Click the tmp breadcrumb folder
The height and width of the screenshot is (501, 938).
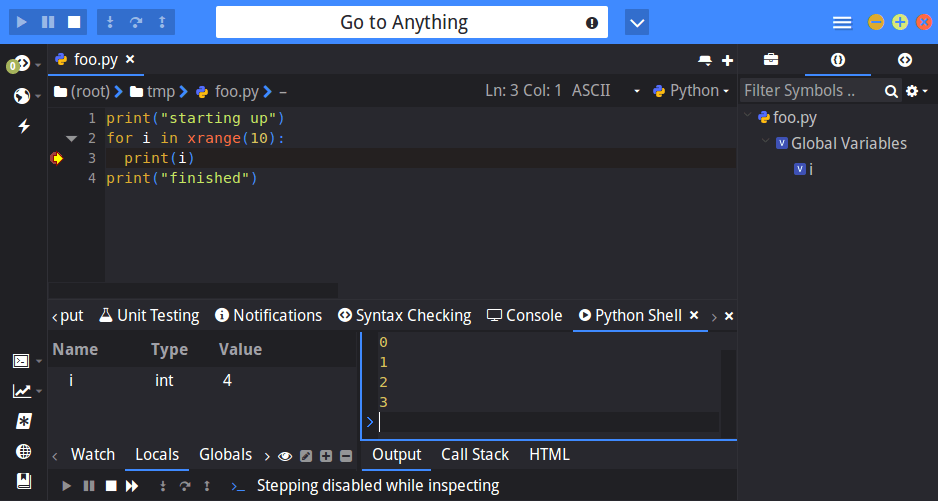pos(153,92)
